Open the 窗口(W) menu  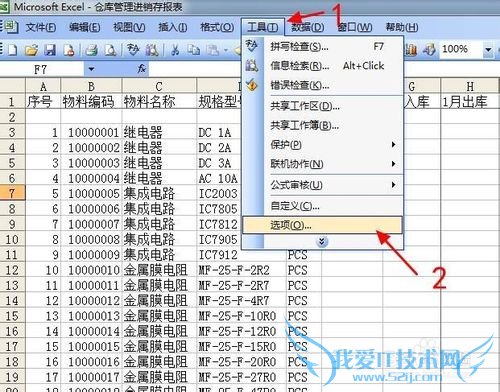coord(355,27)
